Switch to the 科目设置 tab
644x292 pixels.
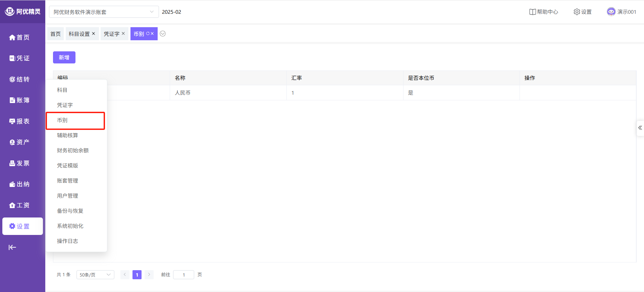[79, 34]
